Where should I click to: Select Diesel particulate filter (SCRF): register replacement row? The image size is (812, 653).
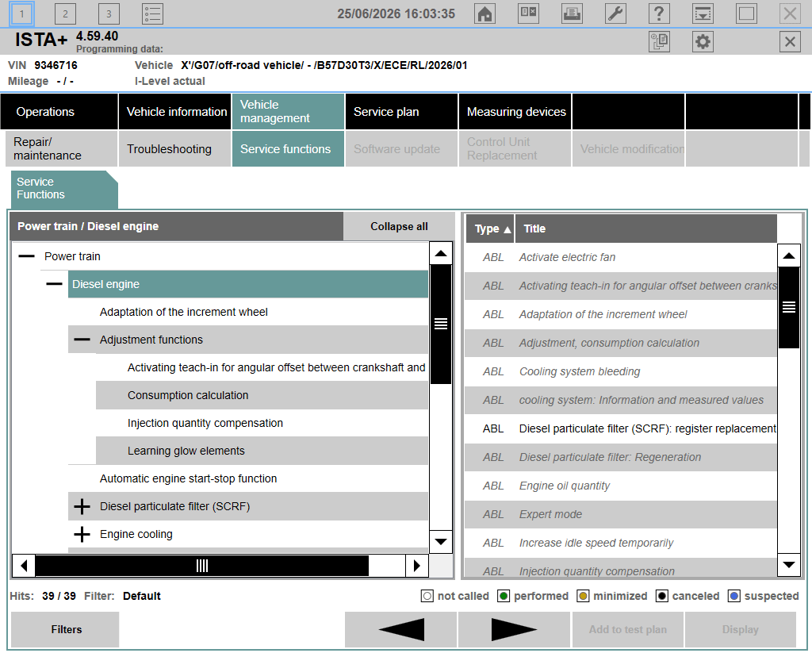tap(620, 428)
